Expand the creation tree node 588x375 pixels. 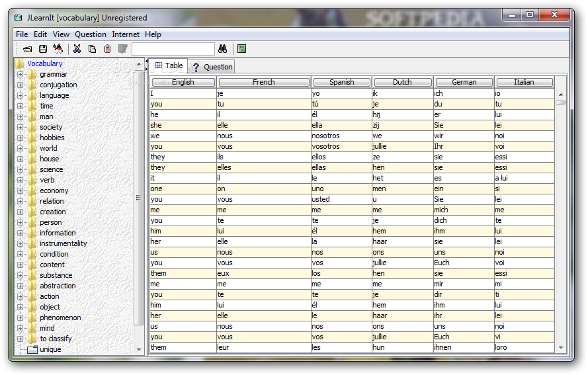click(x=21, y=212)
